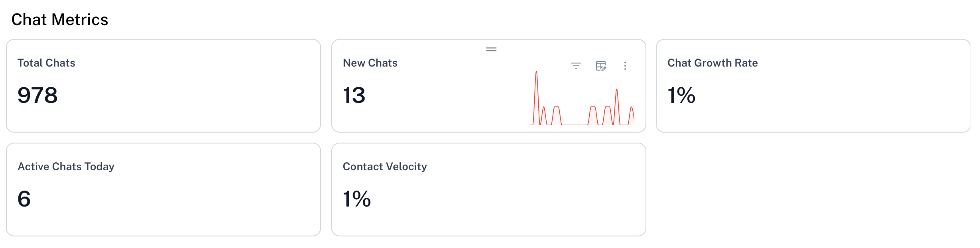Click the filter icon on New Chats card

[576, 66]
